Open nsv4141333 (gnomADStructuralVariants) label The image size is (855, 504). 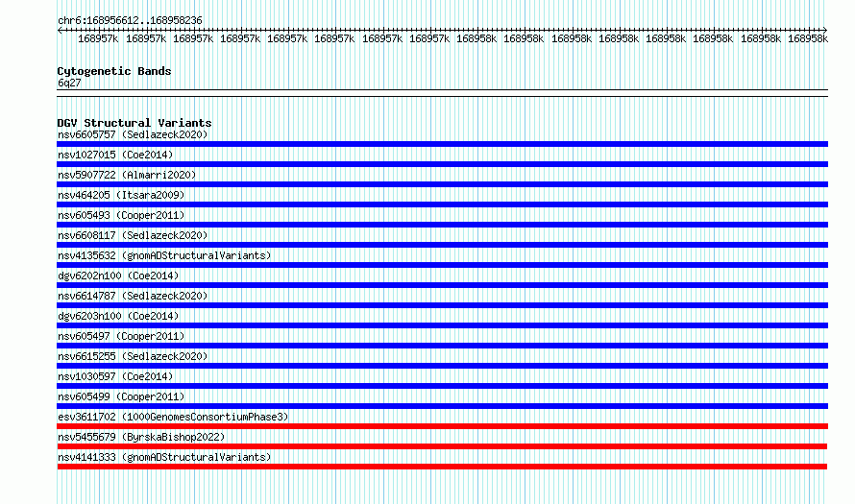(164, 457)
